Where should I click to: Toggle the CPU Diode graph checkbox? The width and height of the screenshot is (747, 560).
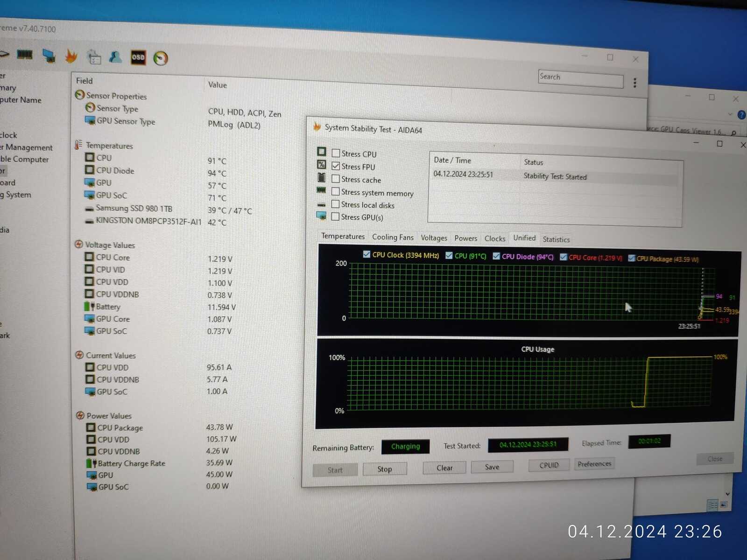click(496, 256)
